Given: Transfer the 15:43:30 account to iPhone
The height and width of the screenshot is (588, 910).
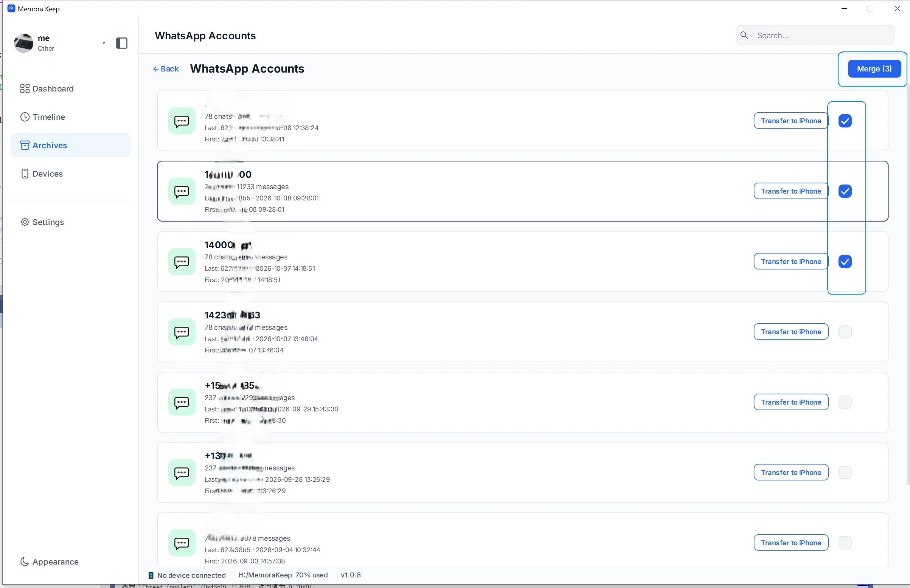Looking at the screenshot, I should [790, 402].
